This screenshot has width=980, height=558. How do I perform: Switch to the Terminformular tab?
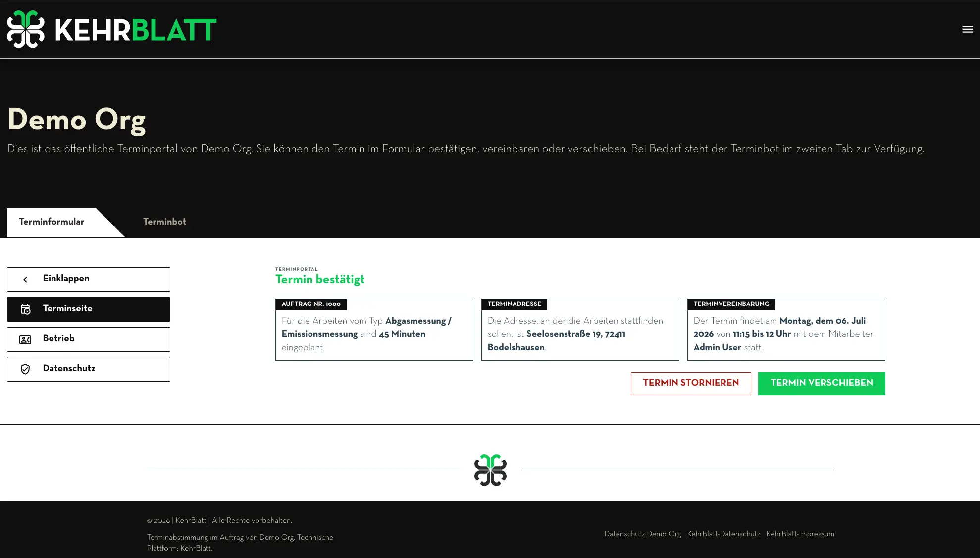pyautogui.click(x=52, y=222)
